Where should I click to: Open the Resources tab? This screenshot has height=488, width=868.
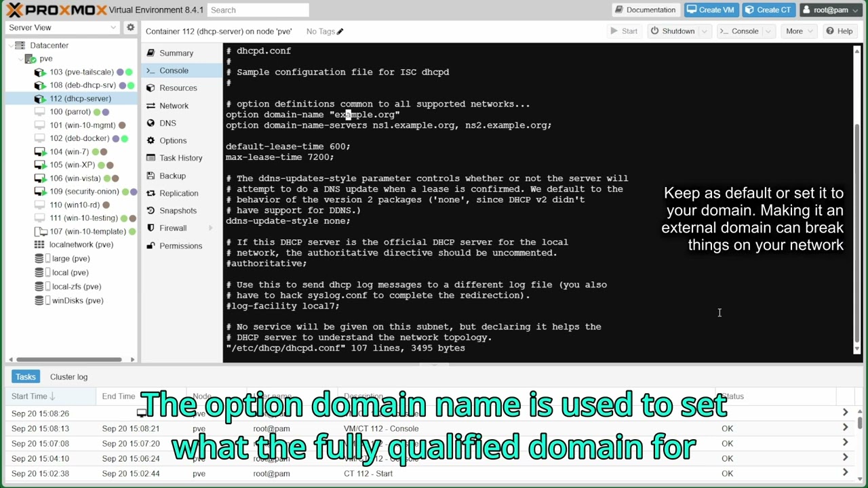tap(178, 88)
